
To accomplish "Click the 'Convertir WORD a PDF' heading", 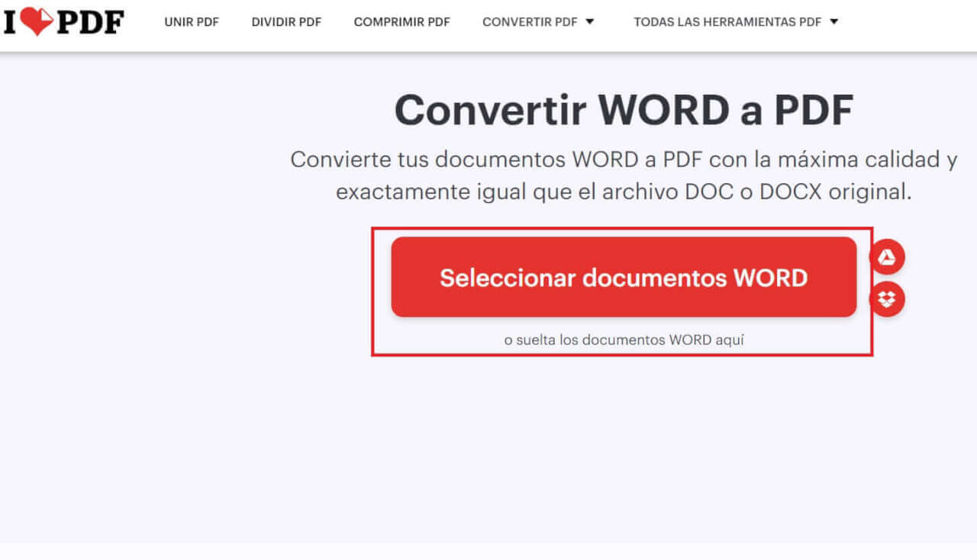I will [x=624, y=111].
